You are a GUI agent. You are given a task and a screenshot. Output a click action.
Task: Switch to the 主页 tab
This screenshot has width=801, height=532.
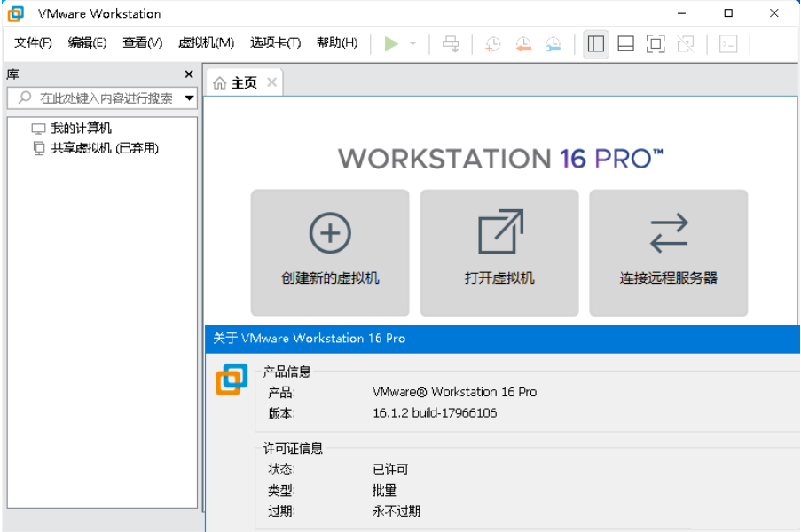click(x=242, y=82)
